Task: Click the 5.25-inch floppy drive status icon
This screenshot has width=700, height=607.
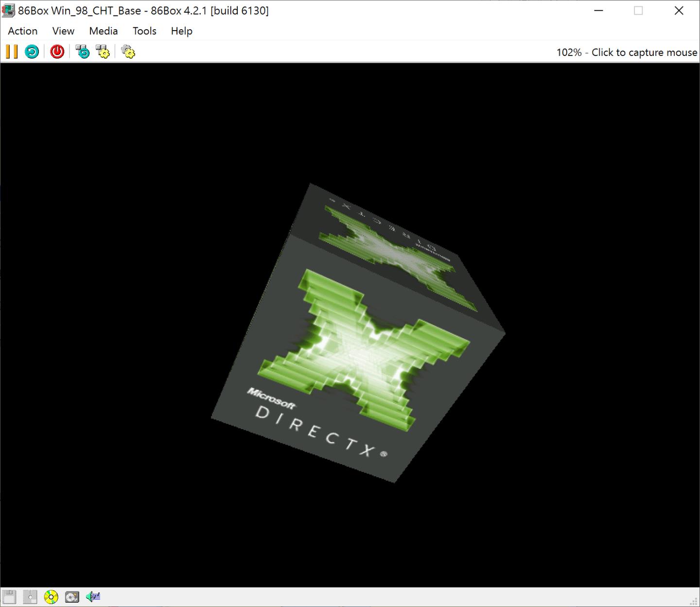Action: pyautogui.click(x=30, y=596)
